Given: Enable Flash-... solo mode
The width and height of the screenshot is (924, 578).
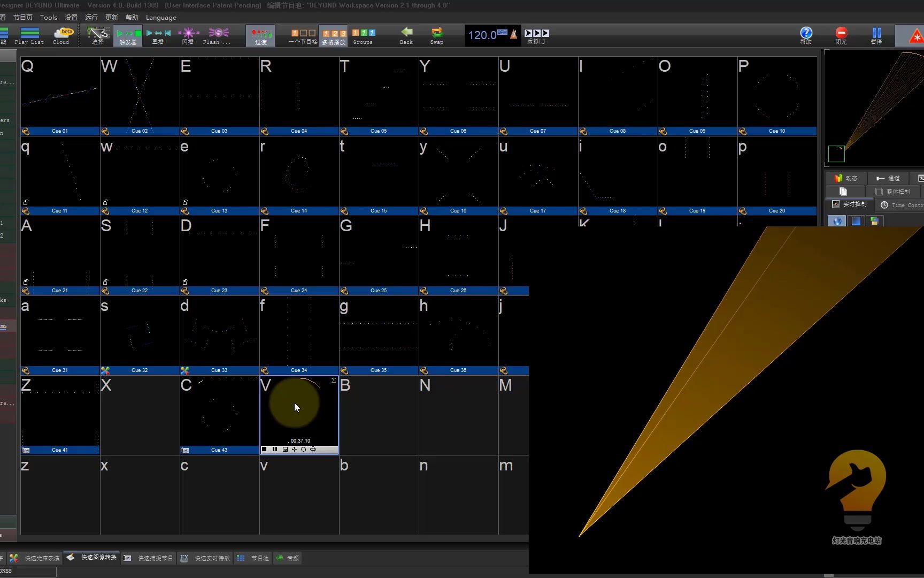Looking at the screenshot, I should (x=217, y=36).
